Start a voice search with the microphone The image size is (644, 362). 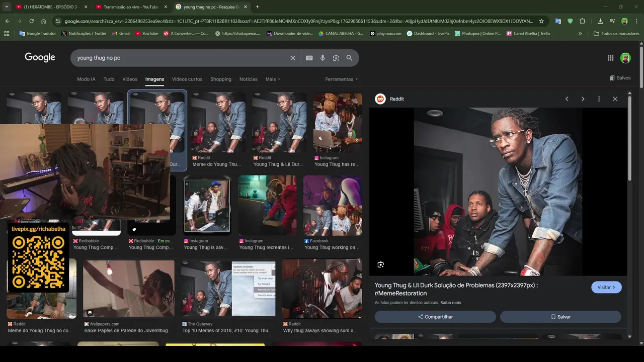(x=323, y=58)
